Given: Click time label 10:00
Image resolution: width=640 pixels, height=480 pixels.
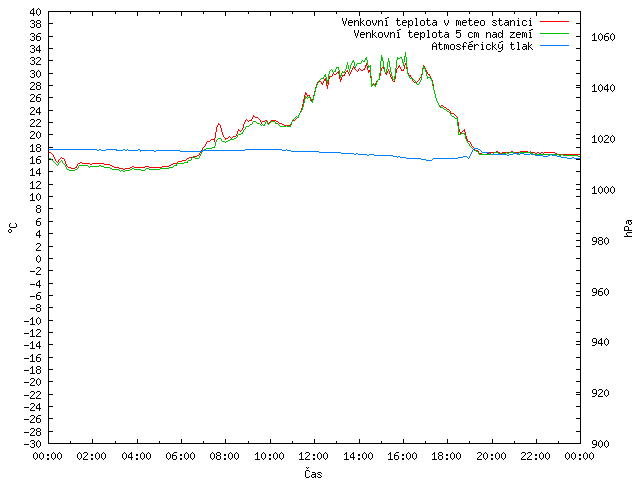Looking at the screenshot, I should point(269,456).
